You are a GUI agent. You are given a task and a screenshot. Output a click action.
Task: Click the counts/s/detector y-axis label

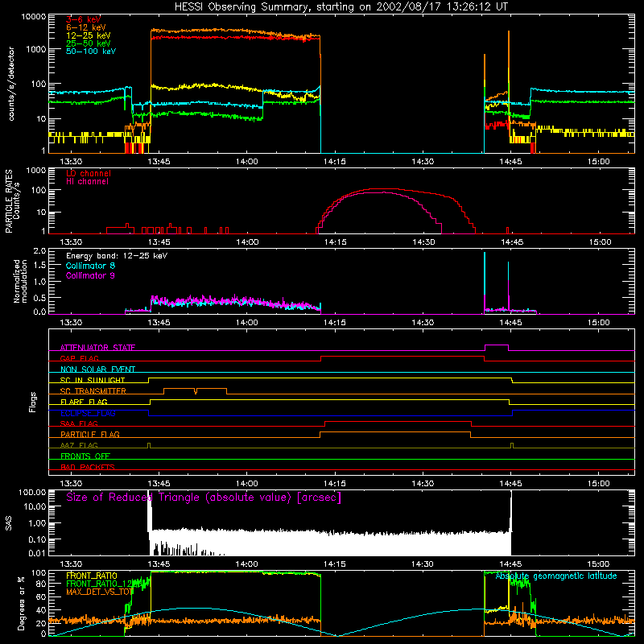click(x=11, y=84)
